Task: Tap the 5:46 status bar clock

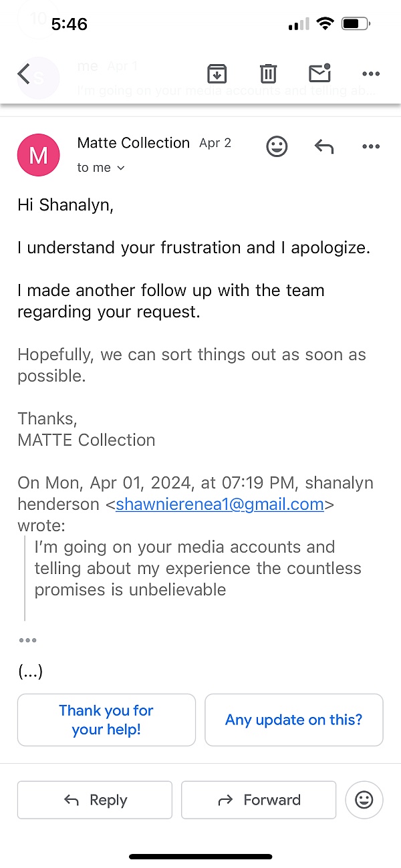Action: pyautogui.click(x=70, y=25)
